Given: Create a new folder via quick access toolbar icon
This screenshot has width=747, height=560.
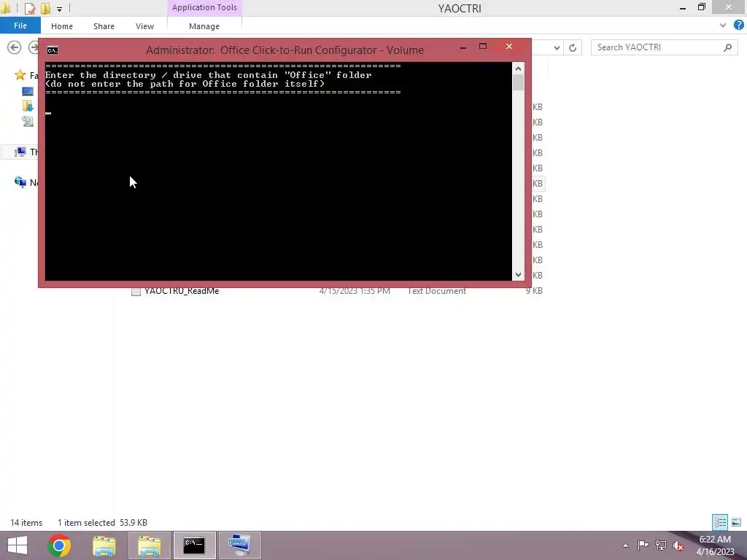Looking at the screenshot, I should point(45,8).
